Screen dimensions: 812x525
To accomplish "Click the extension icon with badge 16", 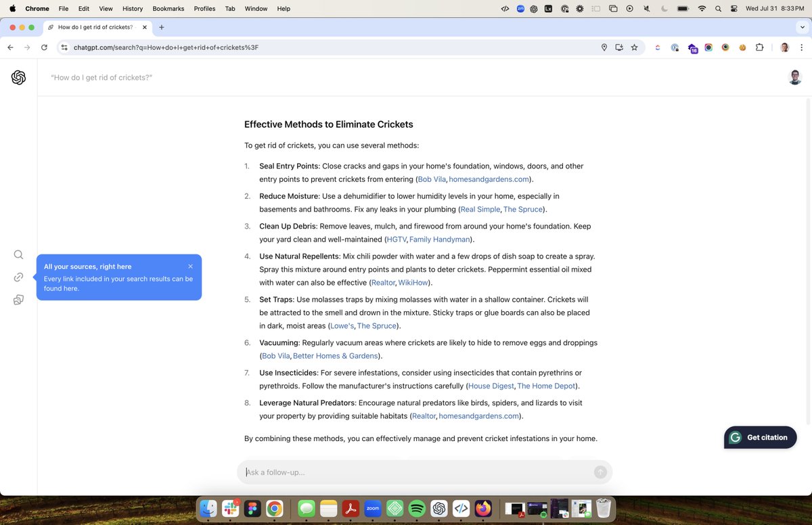I will tap(692, 48).
